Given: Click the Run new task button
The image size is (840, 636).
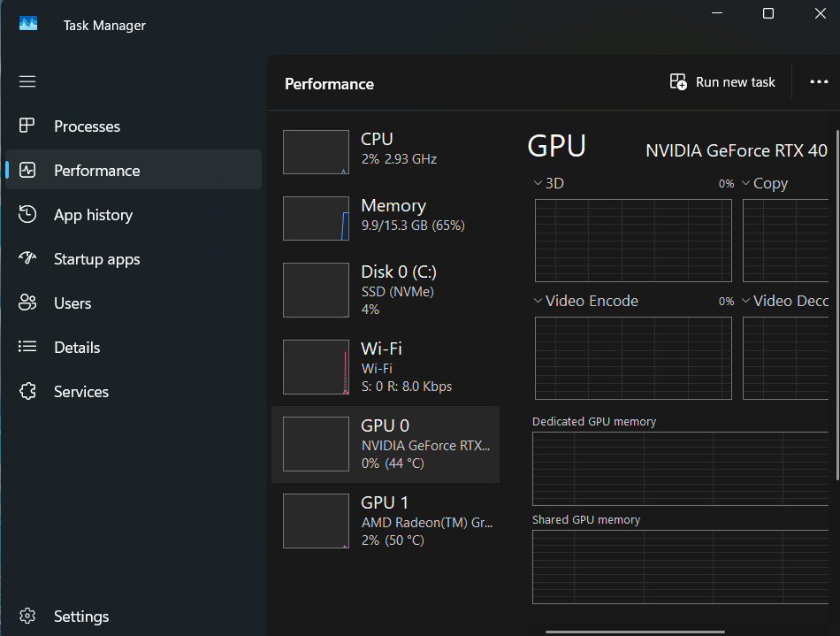Looking at the screenshot, I should 722,82.
